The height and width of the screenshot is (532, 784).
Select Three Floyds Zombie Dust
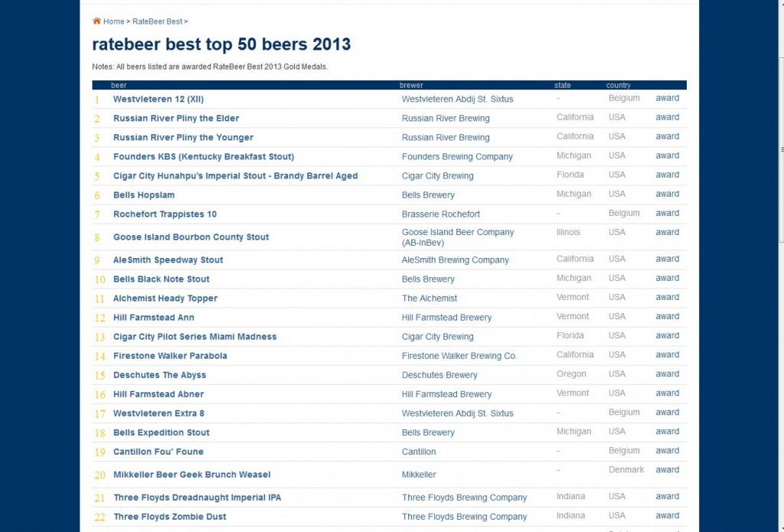pos(170,517)
